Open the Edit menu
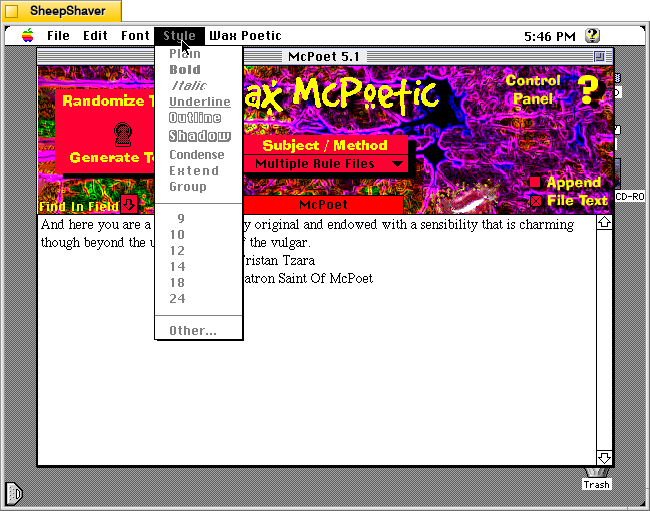 coord(95,36)
